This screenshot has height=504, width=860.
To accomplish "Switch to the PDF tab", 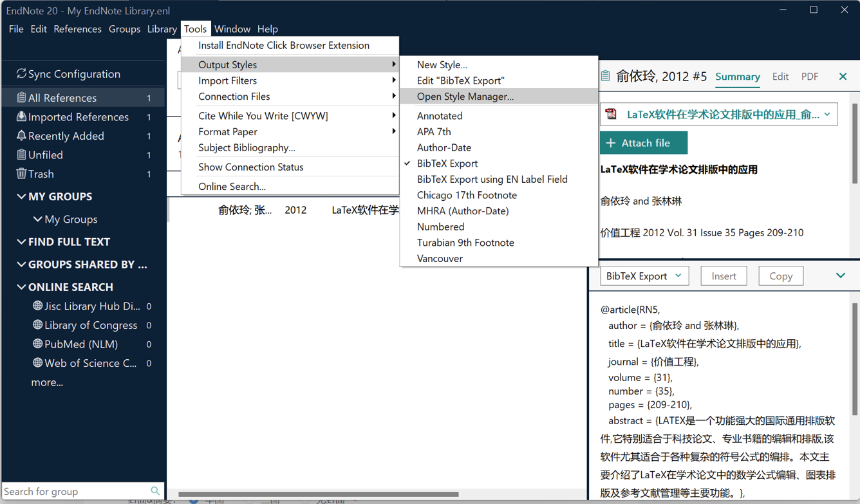I will pos(810,76).
